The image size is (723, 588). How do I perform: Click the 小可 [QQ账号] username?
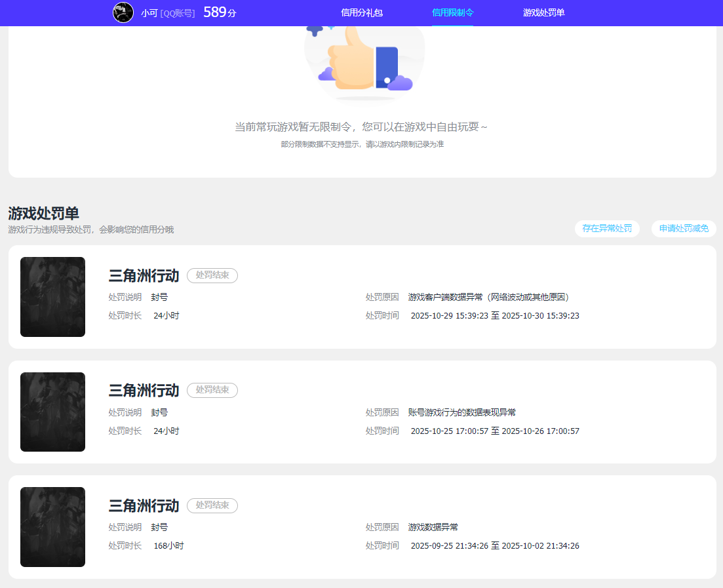tap(168, 13)
